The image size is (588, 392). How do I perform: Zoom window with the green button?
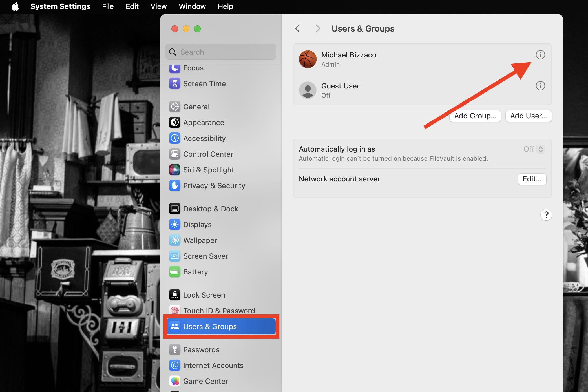(197, 29)
